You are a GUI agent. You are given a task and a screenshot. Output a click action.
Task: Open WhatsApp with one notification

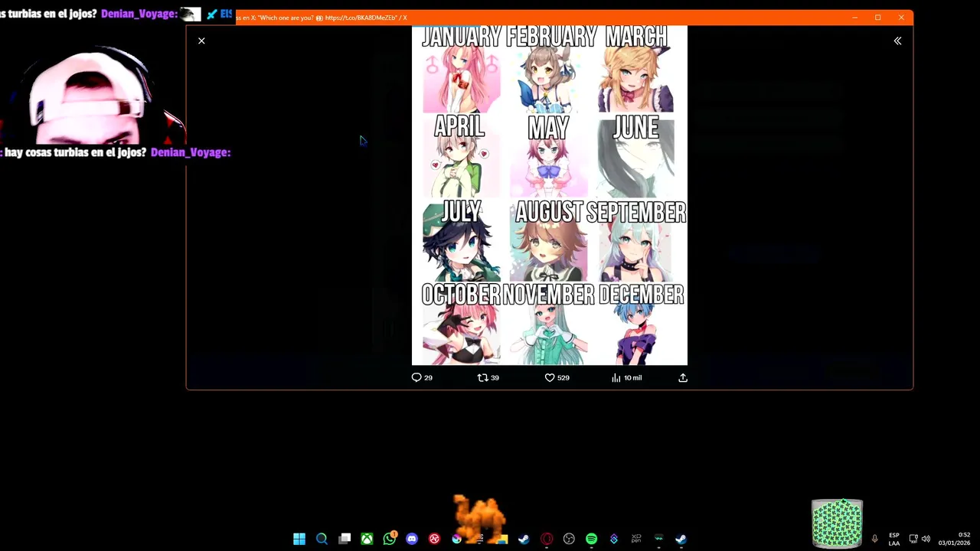pyautogui.click(x=390, y=539)
